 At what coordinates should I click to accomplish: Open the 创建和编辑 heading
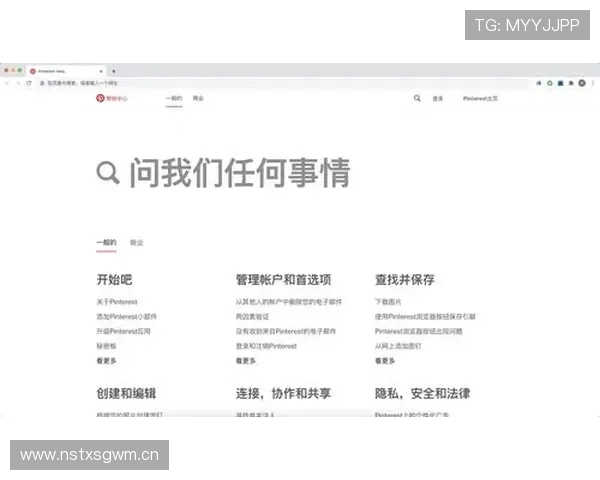point(126,393)
